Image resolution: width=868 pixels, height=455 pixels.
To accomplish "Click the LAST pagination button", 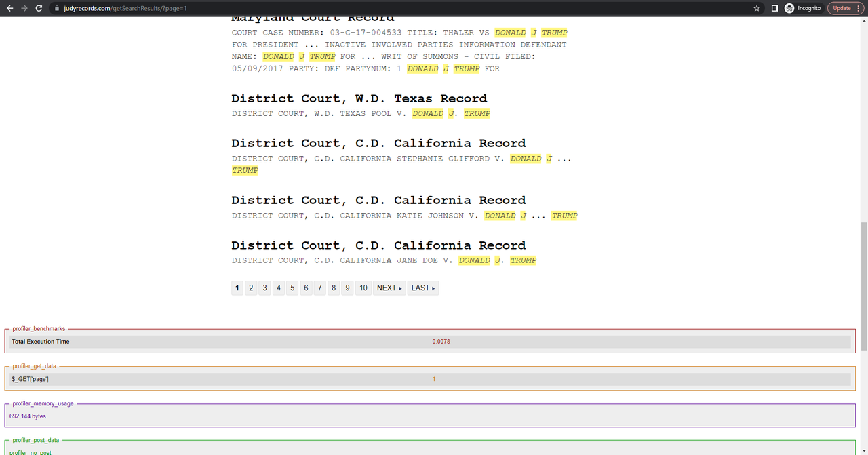I will pyautogui.click(x=423, y=288).
